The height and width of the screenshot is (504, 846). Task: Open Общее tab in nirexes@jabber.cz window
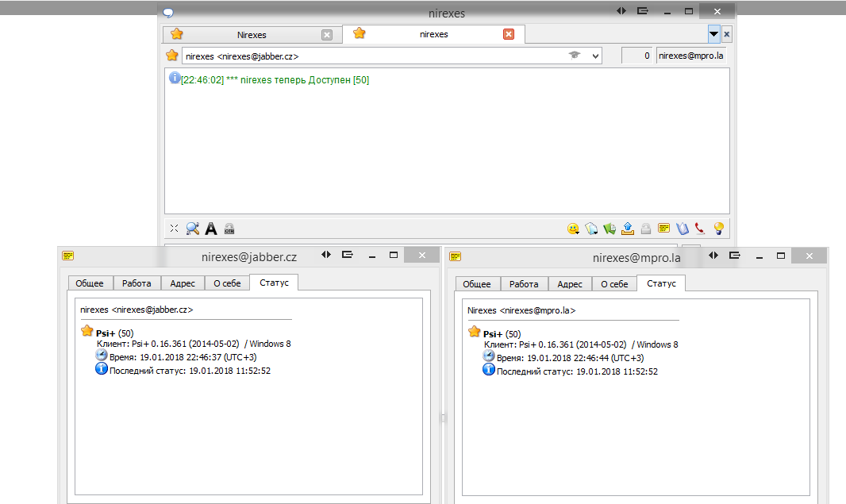90,283
